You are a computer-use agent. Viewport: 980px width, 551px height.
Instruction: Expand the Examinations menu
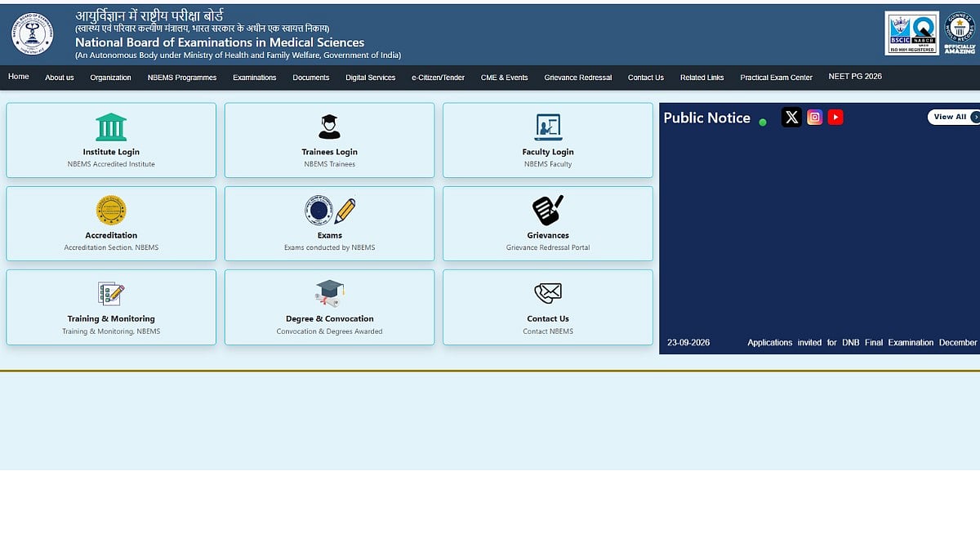255,78
